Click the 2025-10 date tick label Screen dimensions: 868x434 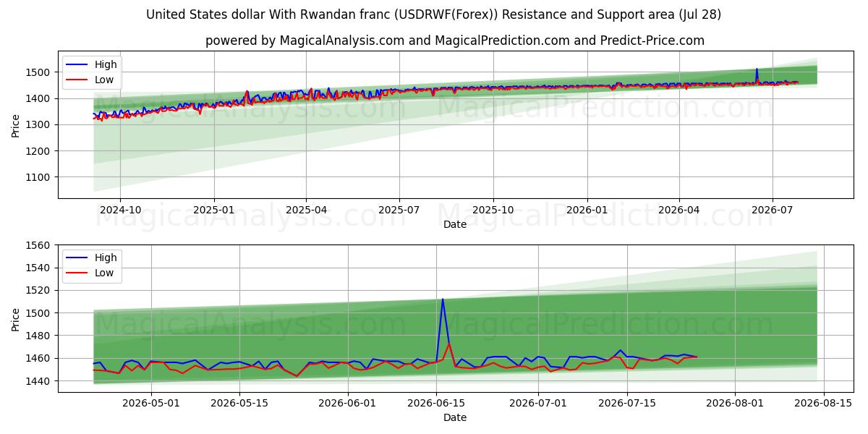(493, 210)
